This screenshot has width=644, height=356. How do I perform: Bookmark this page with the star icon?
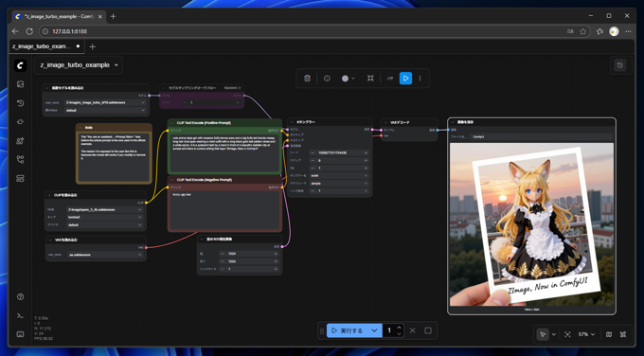[x=582, y=31]
